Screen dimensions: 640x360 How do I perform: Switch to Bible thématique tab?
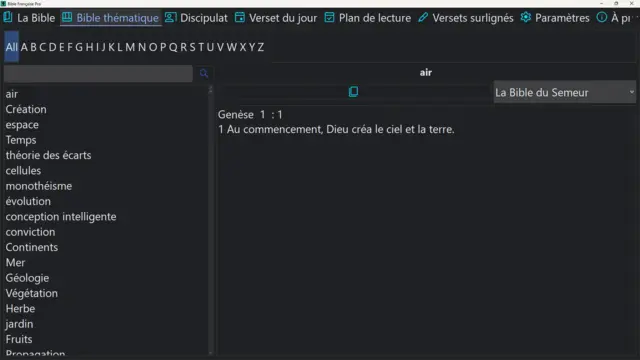(110, 18)
